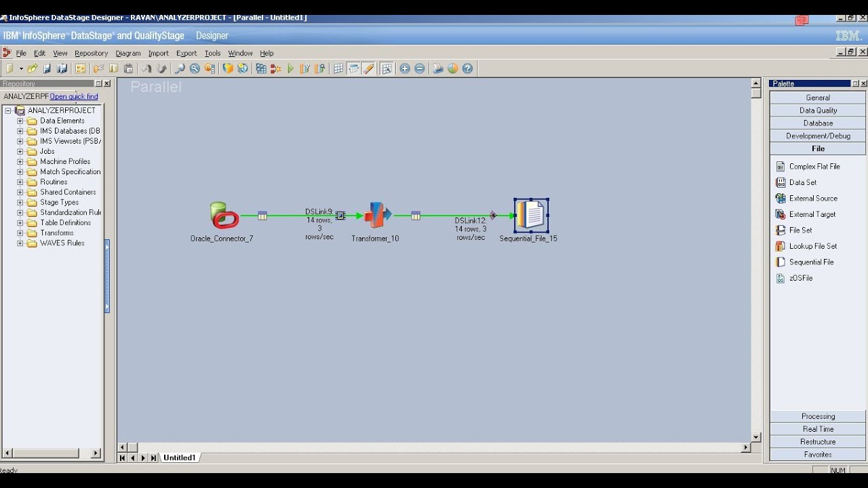Image resolution: width=868 pixels, height=488 pixels.
Task: Click the Redo arrow toolbar icon
Action: point(161,68)
